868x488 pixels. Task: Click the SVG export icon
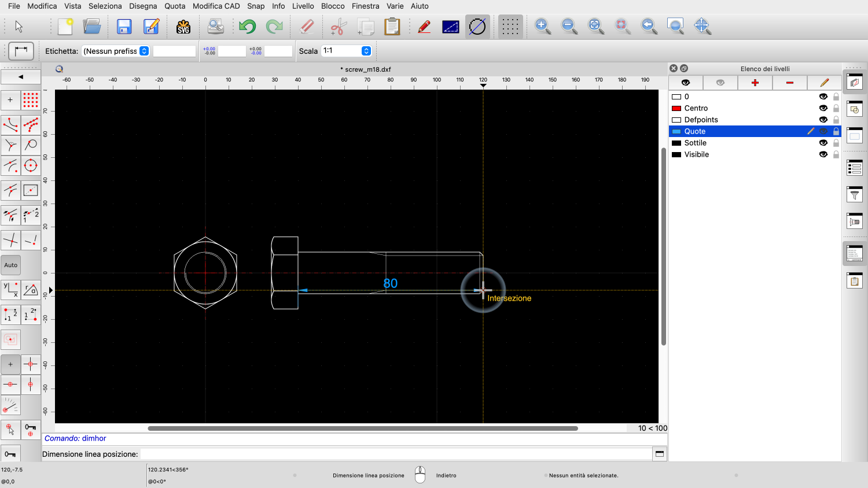(183, 27)
